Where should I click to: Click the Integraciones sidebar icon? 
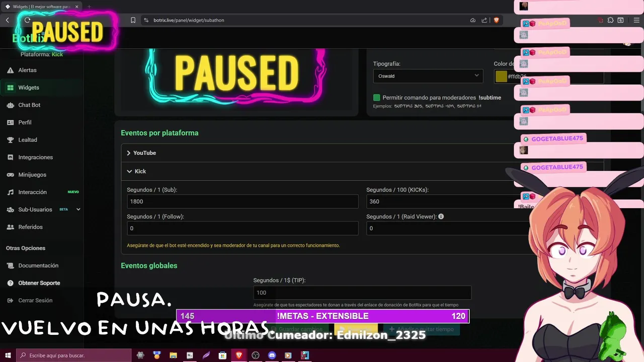(10, 157)
